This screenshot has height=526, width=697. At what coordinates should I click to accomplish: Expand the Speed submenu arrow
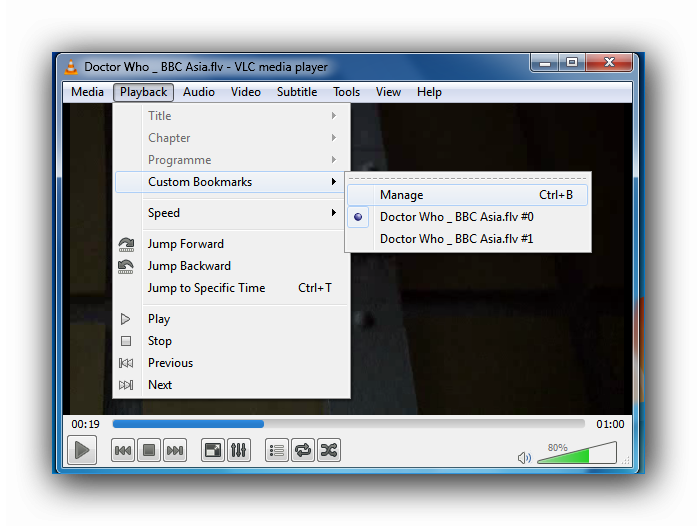(333, 213)
